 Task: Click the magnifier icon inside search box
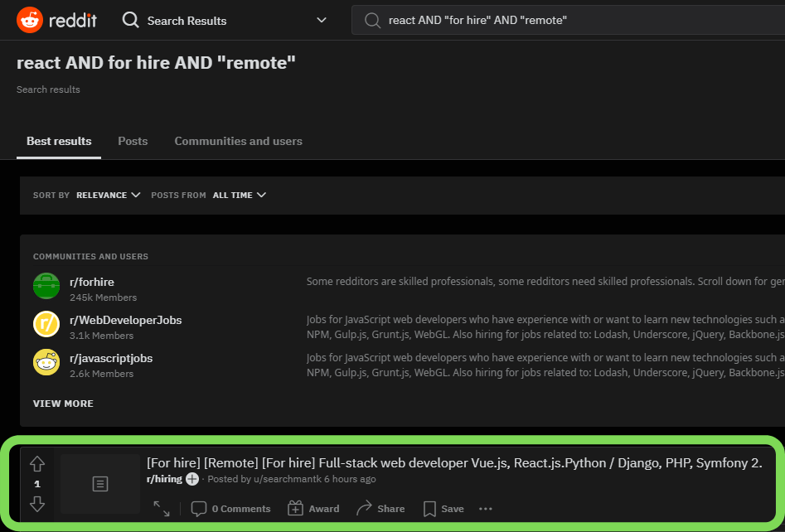pyautogui.click(x=372, y=21)
